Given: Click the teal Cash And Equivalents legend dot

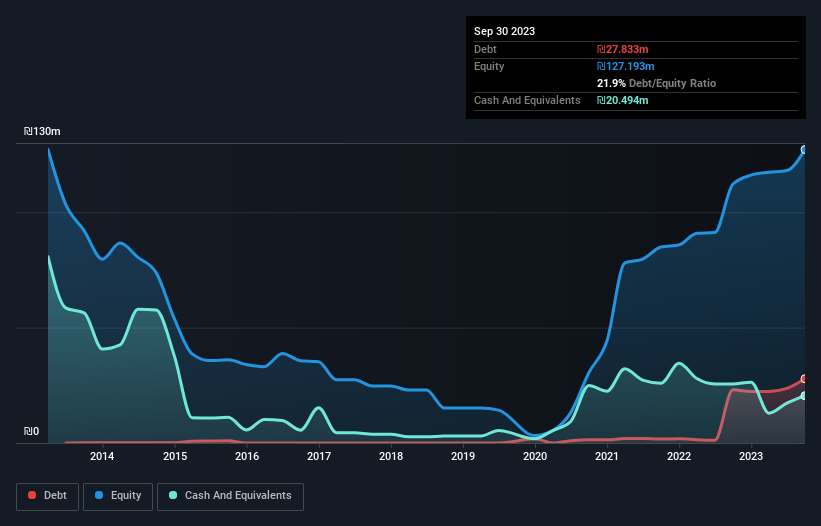Looking at the screenshot, I should pos(173,495).
